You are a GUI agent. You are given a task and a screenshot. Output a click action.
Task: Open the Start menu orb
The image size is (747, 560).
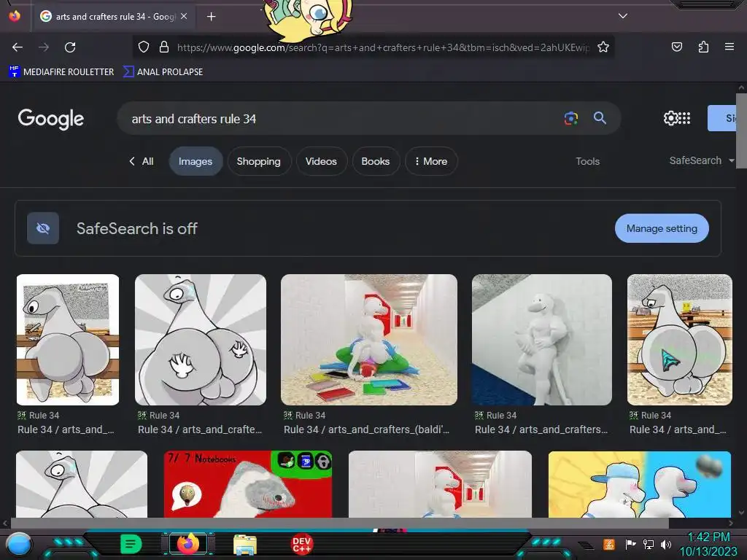[18, 544]
